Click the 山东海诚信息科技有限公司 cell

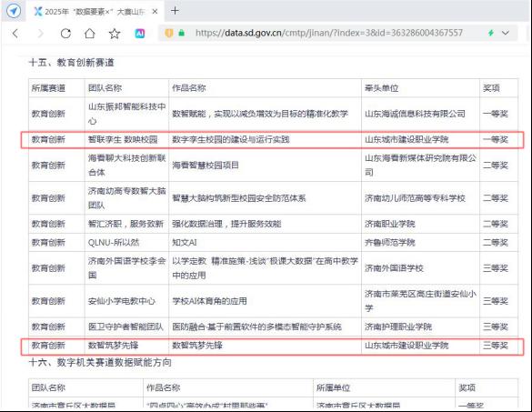(x=420, y=114)
